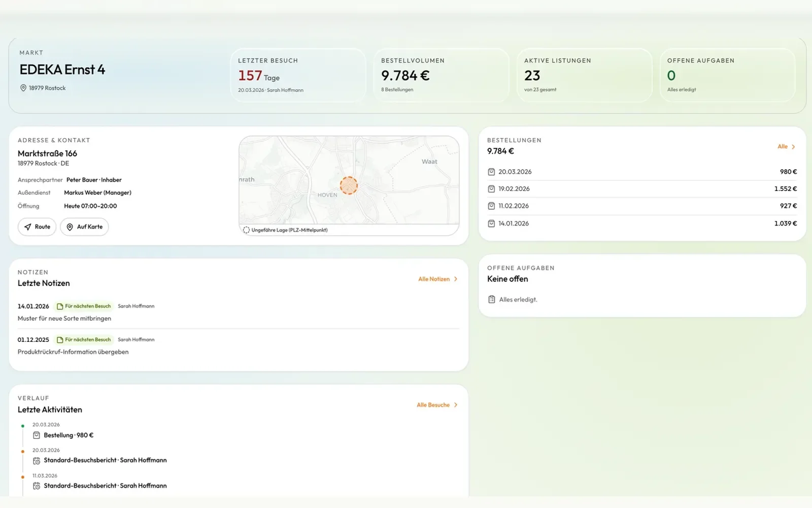This screenshot has width=812, height=508.
Task: Click the orange location marker on the map
Action: click(349, 185)
